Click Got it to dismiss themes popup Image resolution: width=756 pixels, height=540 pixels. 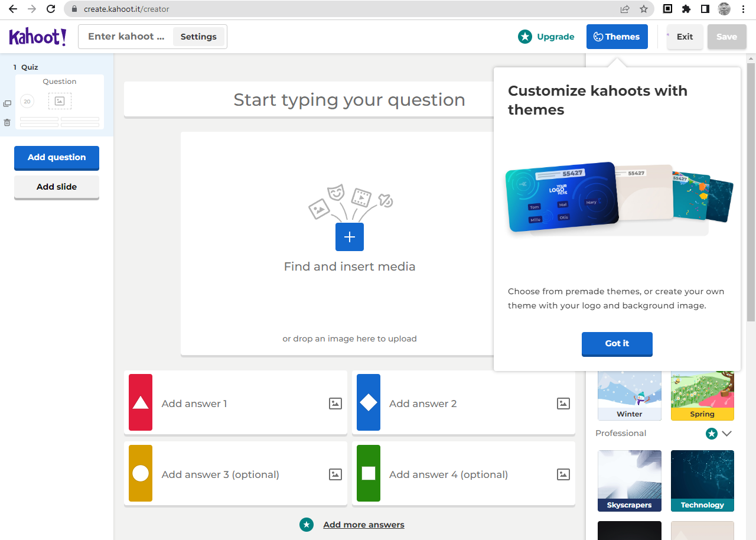[x=617, y=343]
